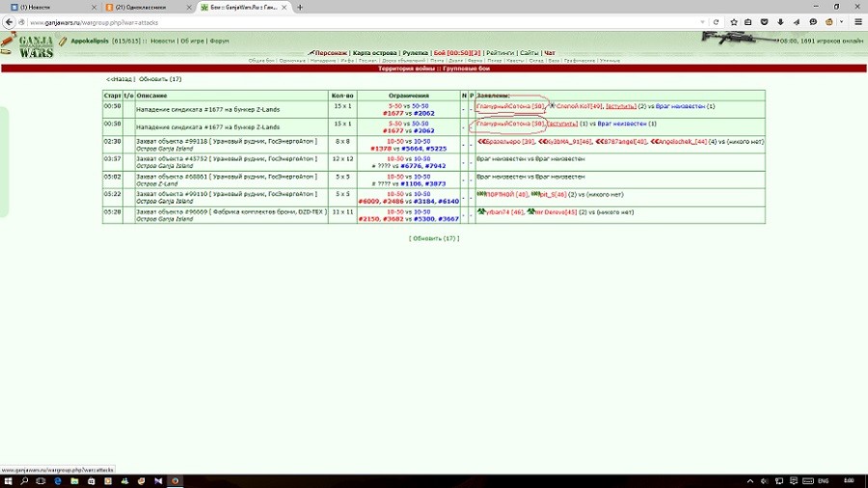The image size is (868, 488).
Task: Open the Новости header link
Action: pos(163,41)
